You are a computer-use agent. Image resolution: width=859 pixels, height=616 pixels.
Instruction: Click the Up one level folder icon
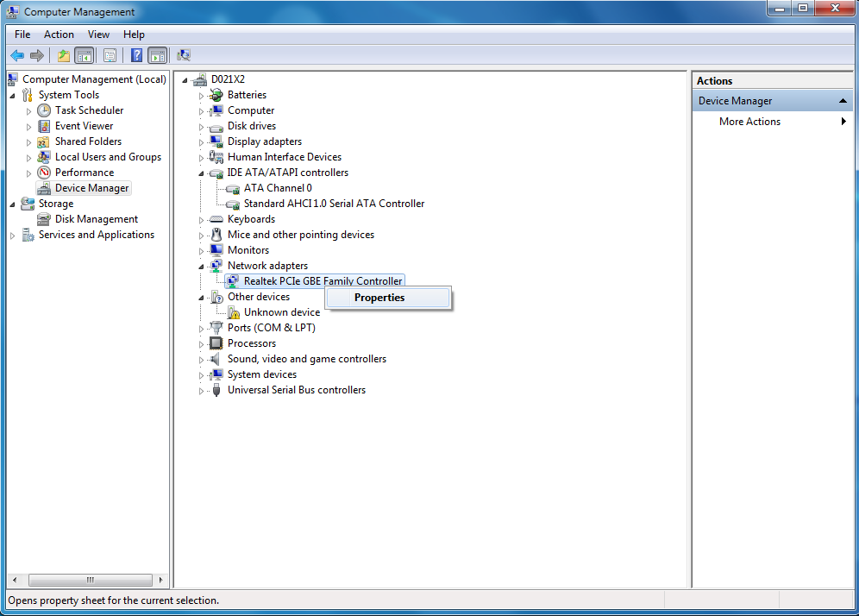click(64, 55)
